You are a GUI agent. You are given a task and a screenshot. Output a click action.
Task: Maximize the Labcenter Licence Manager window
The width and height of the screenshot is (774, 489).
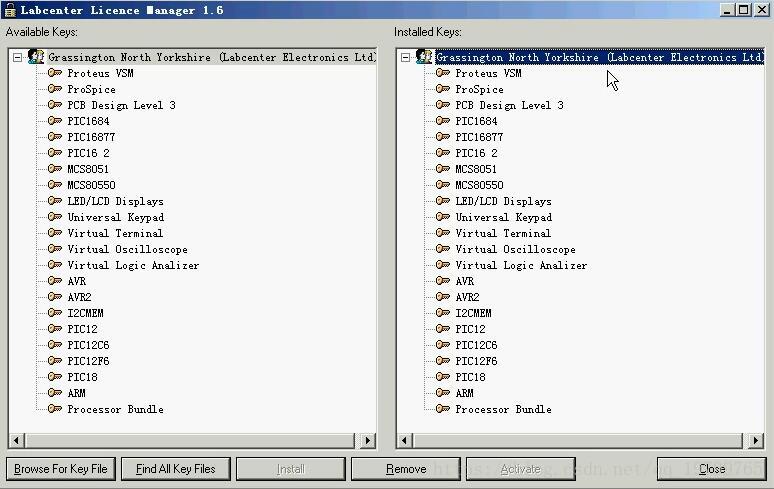coord(744,9)
